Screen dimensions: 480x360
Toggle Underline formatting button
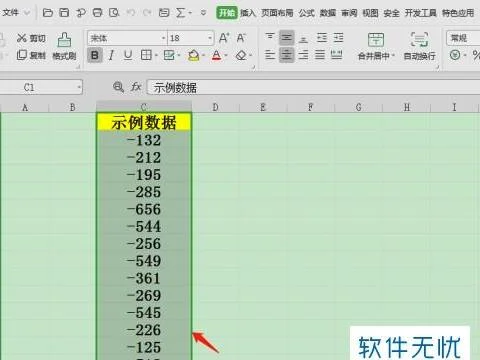(x=128, y=55)
